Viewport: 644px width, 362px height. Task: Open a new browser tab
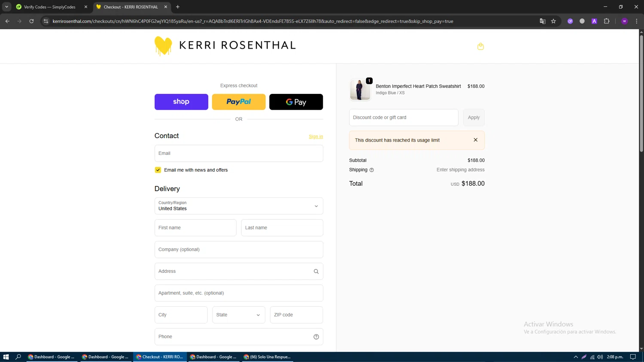click(178, 7)
